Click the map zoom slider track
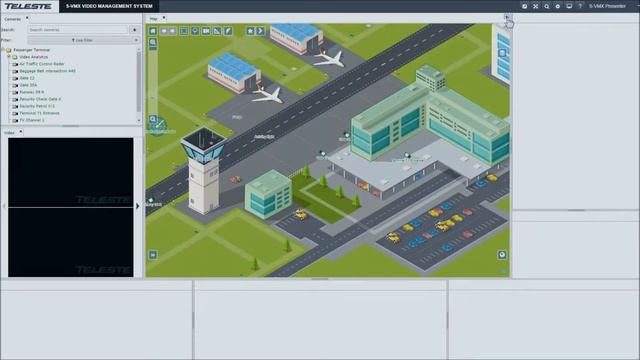 pyautogui.click(x=153, y=81)
